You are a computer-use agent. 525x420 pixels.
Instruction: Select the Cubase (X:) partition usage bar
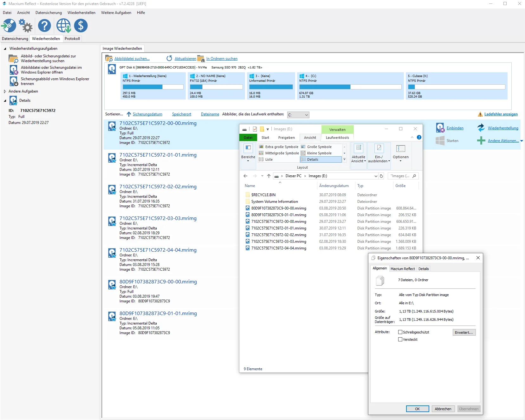457,87
